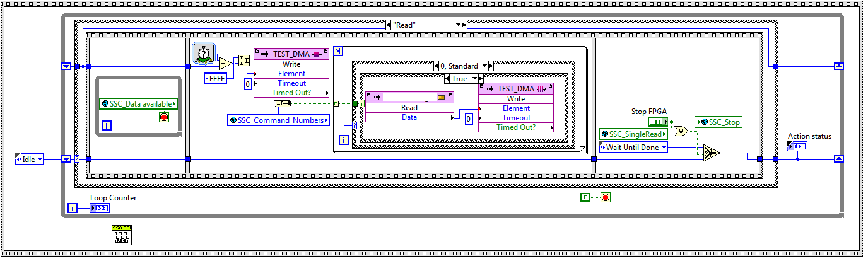868x261 pixels.
Task: Click the Loop Counter label
Action: (114, 198)
